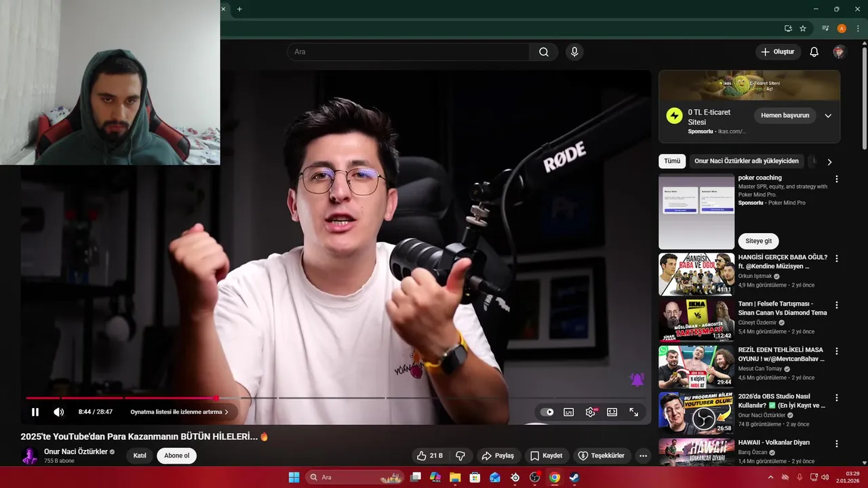Focus the YouTube 'Ara' search field

[408, 52]
